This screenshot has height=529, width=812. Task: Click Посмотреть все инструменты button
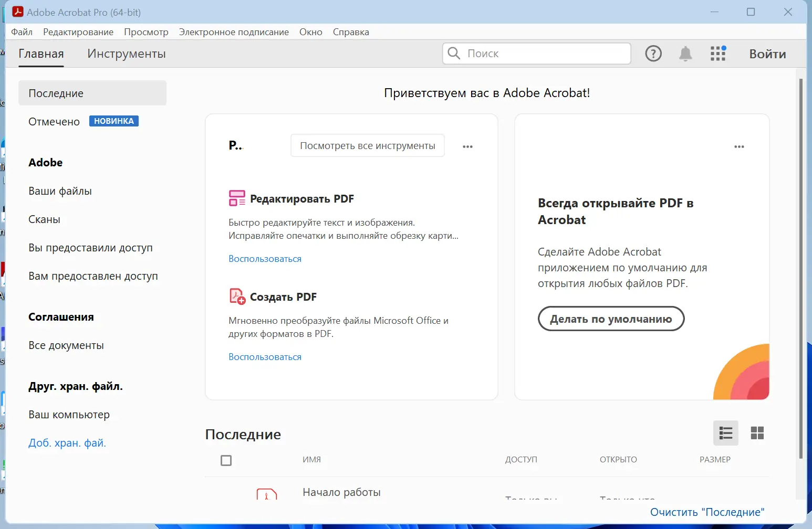[368, 145]
